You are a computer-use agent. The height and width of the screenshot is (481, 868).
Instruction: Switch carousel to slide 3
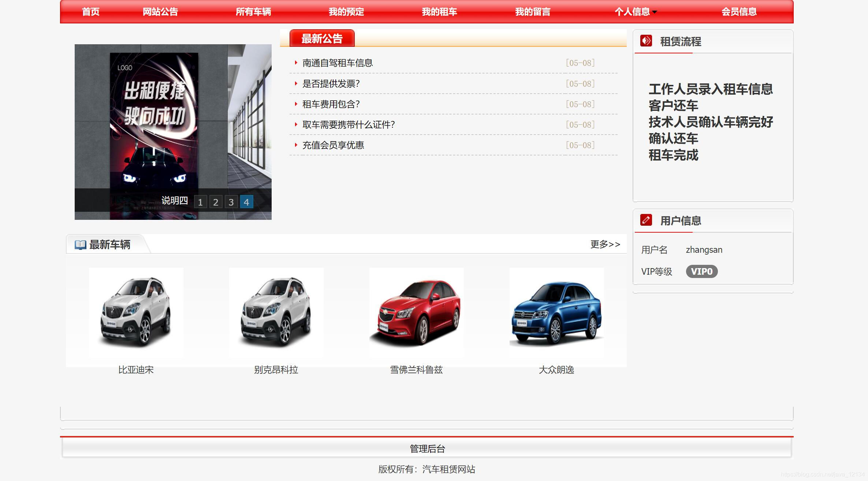coord(231,202)
